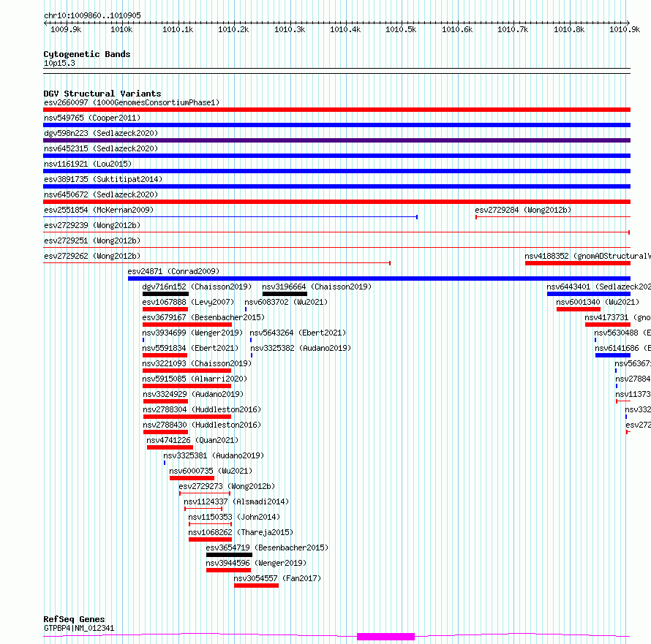Select nsv5643264 (Ebert2021) variant label
651x644 pixels.
point(298,333)
